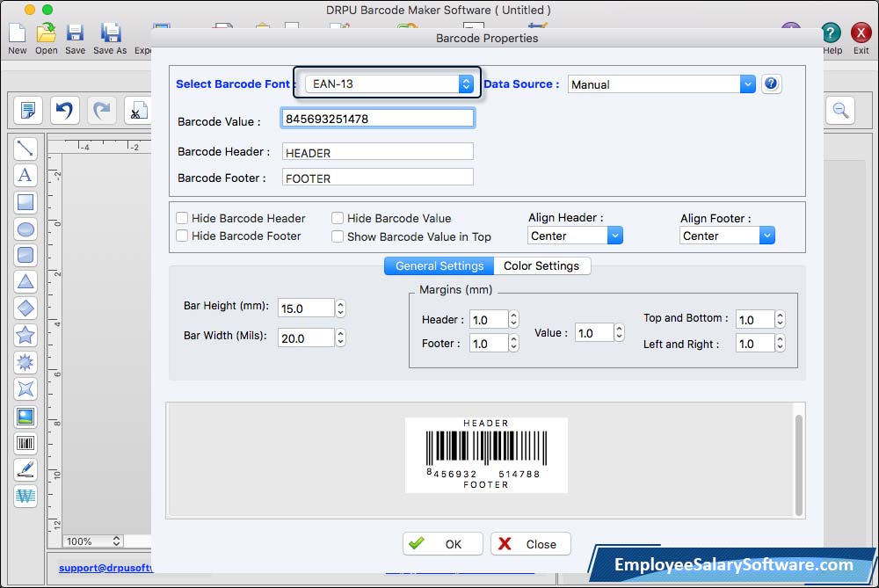Switch to Color Settings tab
Image resolution: width=879 pixels, height=588 pixels.
coord(541,265)
